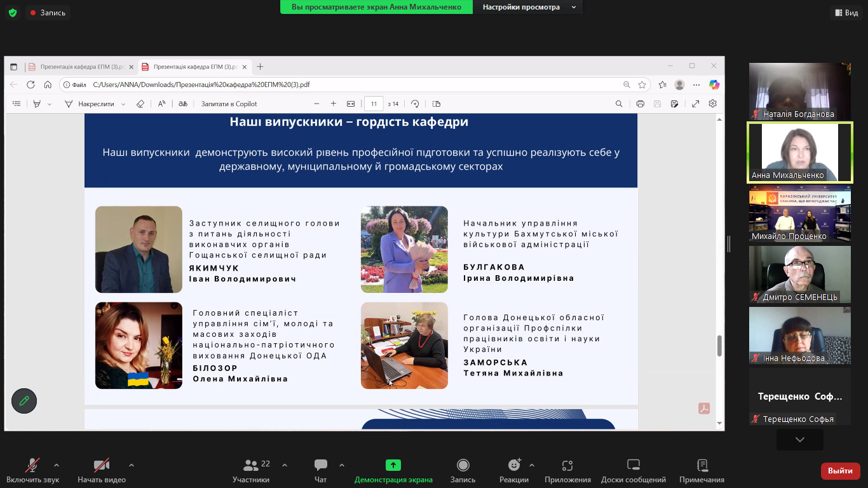
Task: Show the Participants (Участники) list
Action: [251, 470]
